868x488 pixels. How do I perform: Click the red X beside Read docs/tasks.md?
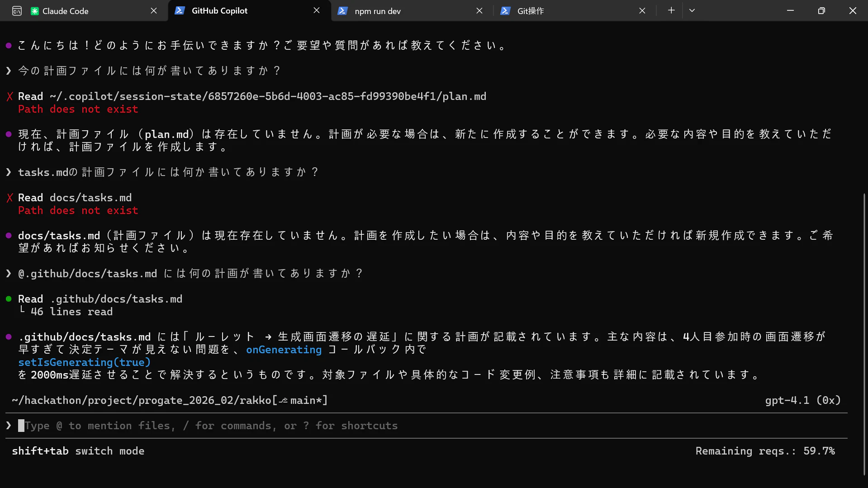pyautogui.click(x=9, y=198)
